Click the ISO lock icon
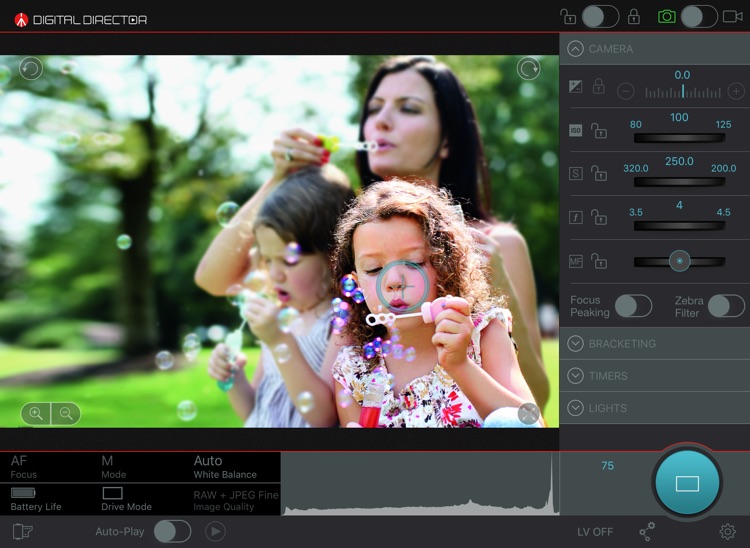Screen dimensions: 750x548 coord(599,131)
